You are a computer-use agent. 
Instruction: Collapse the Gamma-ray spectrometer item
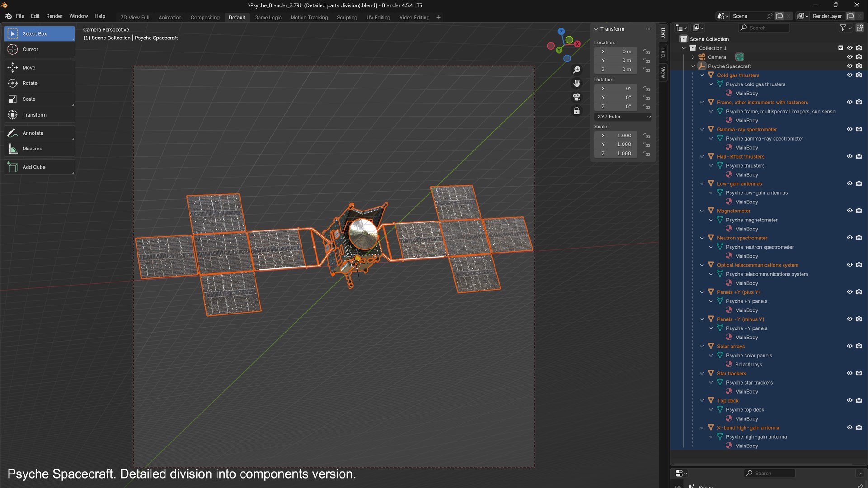(702, 129)
